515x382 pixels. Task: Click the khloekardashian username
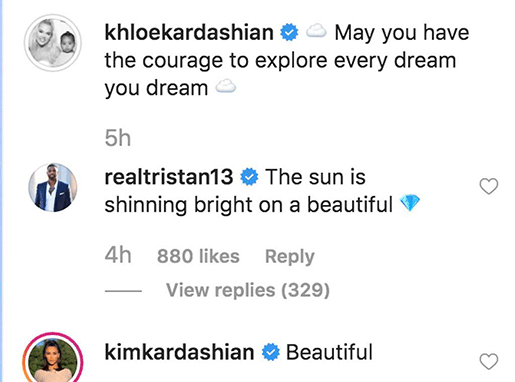point(189,33)
